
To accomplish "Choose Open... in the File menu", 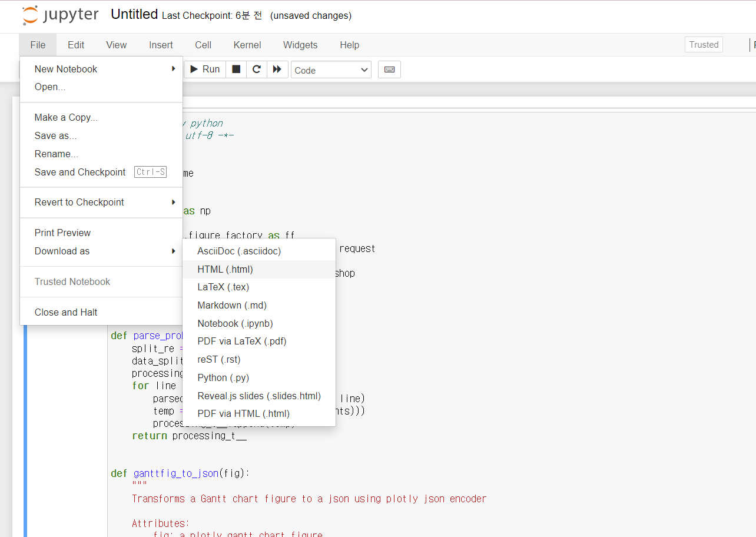I will pyautogui.click(x=101, y=87).
